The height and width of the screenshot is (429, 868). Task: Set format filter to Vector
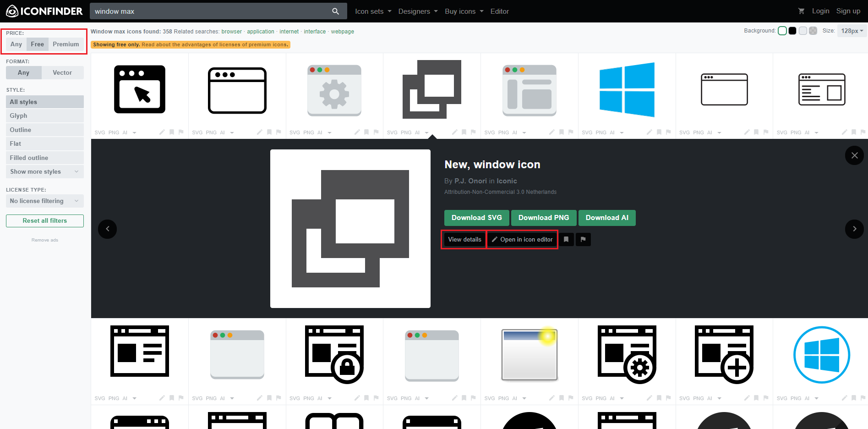(x=62, y=72)
